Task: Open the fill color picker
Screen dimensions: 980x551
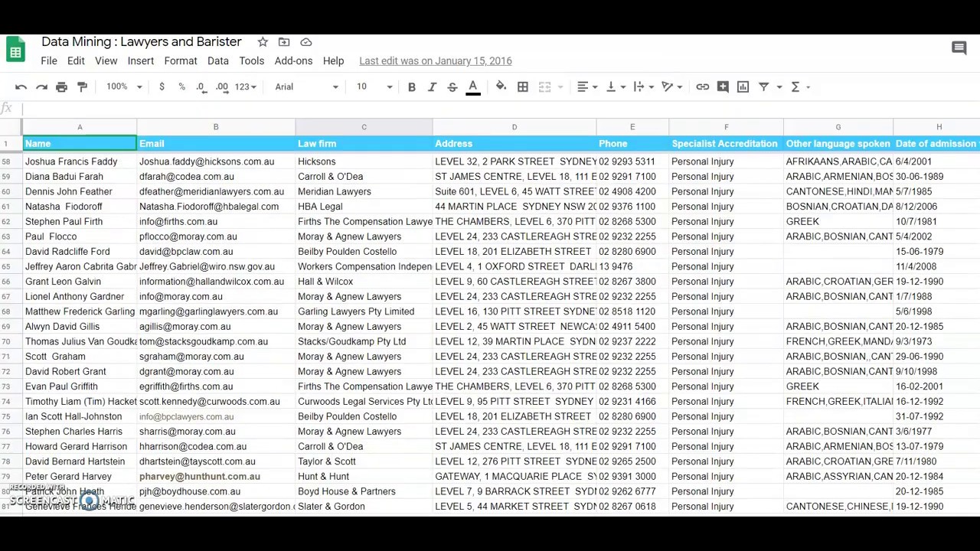Action: pyautogui.click(x=501, y=86)
